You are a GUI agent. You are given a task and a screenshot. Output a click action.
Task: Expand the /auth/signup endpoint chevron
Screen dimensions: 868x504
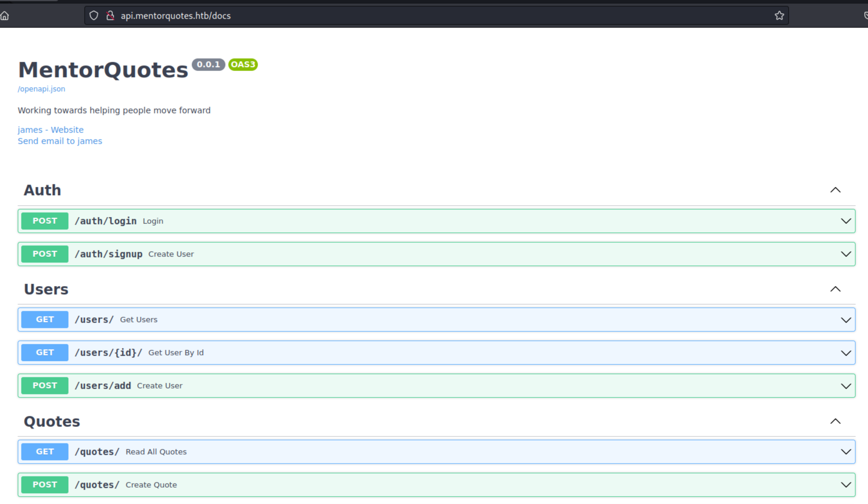[846, 254]
